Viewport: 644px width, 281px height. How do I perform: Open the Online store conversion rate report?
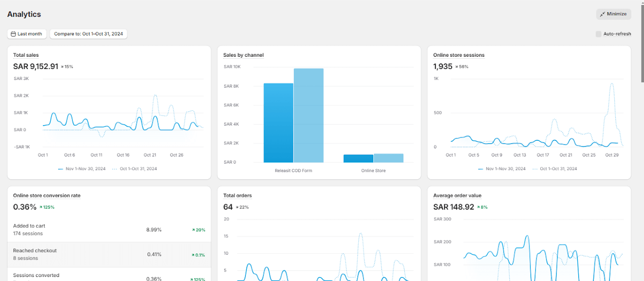coord(47,195)
